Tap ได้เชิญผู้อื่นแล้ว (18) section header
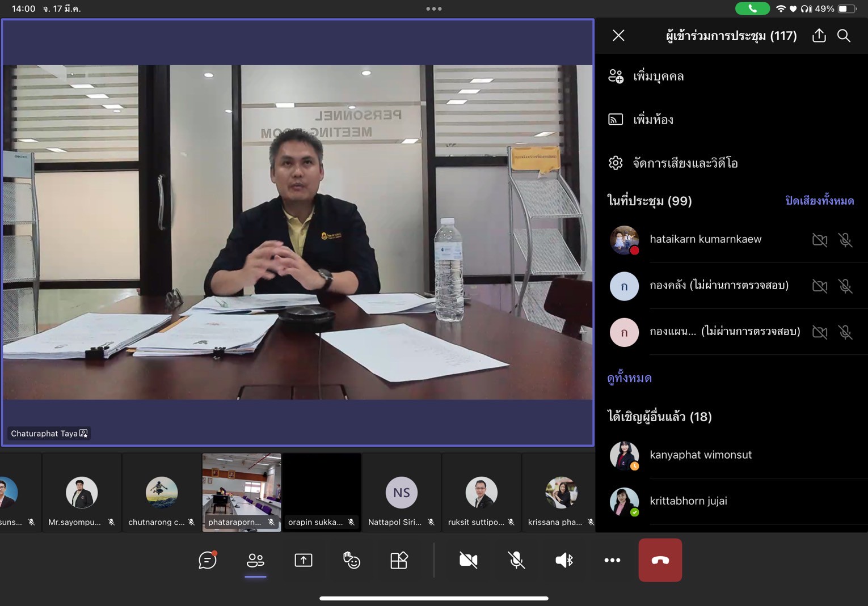868x606 pixels. click(659, 417)
